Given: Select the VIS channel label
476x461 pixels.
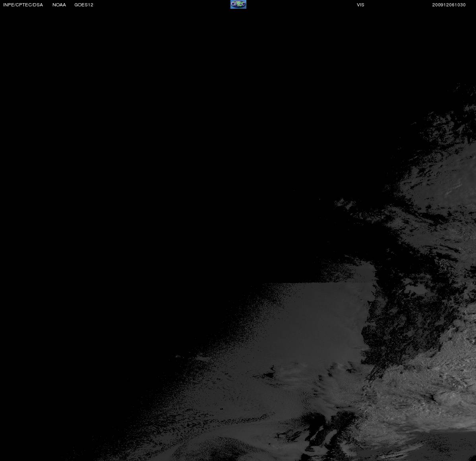Looking at the screenshot, I should (361, 5).
